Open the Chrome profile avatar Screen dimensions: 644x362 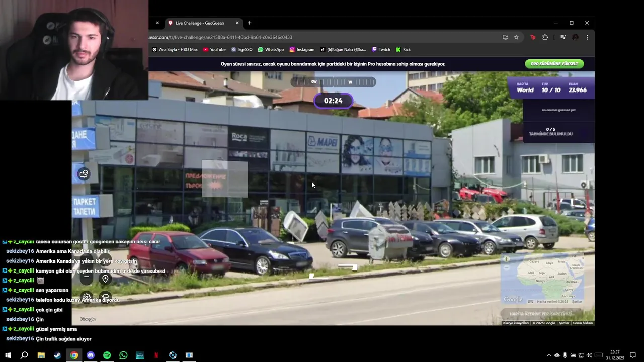[575, 37]
